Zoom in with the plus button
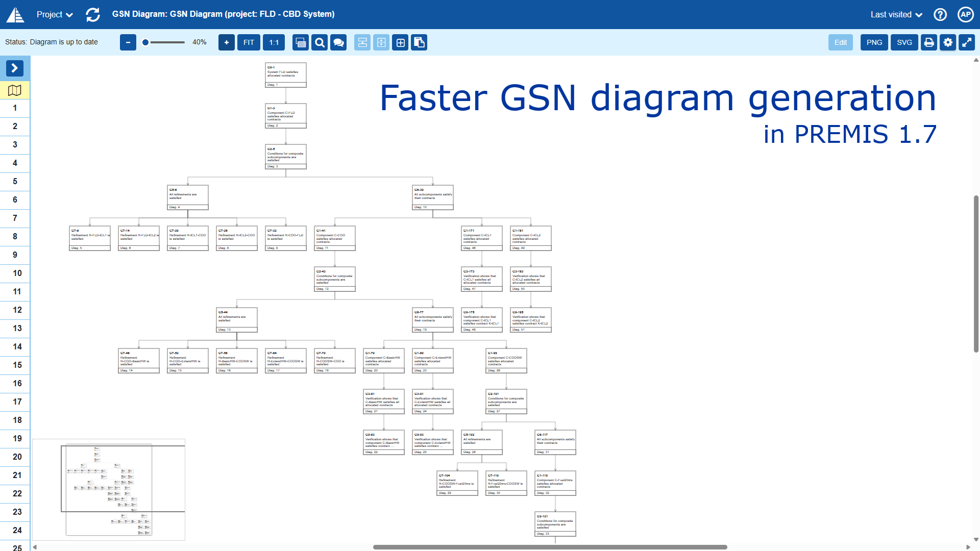The height and width of the screenshot is (551, 980). (227, 42)
